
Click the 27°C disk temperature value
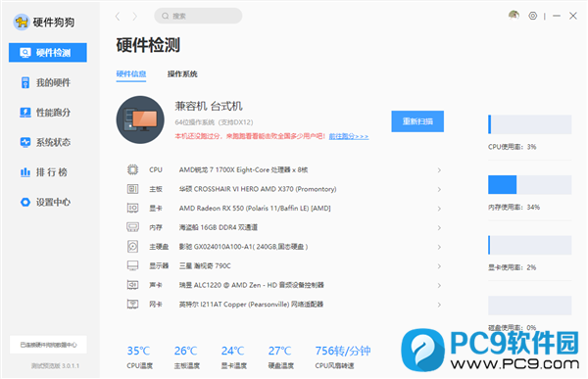pos(279,351)
